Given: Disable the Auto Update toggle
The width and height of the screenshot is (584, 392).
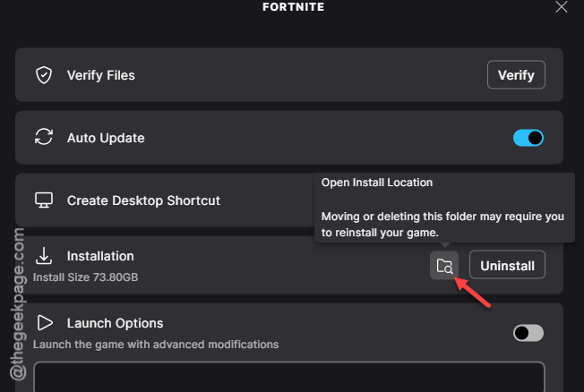Looking at the screenshot, I should point(528,138).
